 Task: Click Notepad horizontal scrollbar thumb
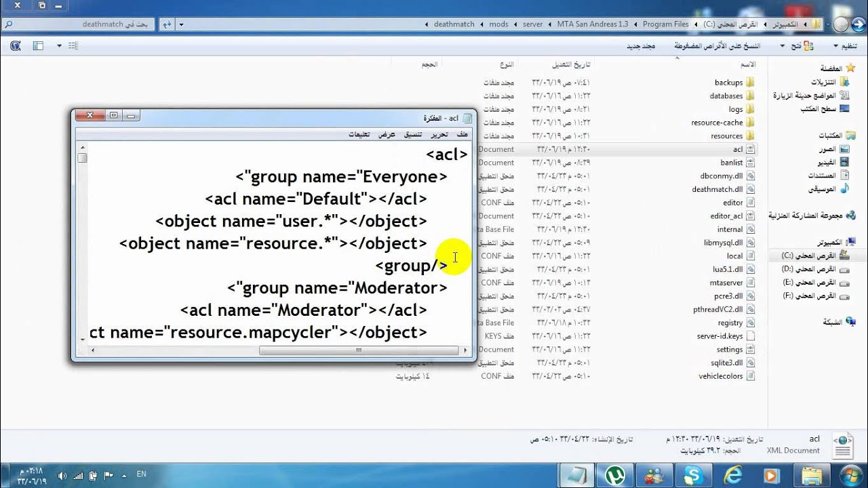pos(359,350)
